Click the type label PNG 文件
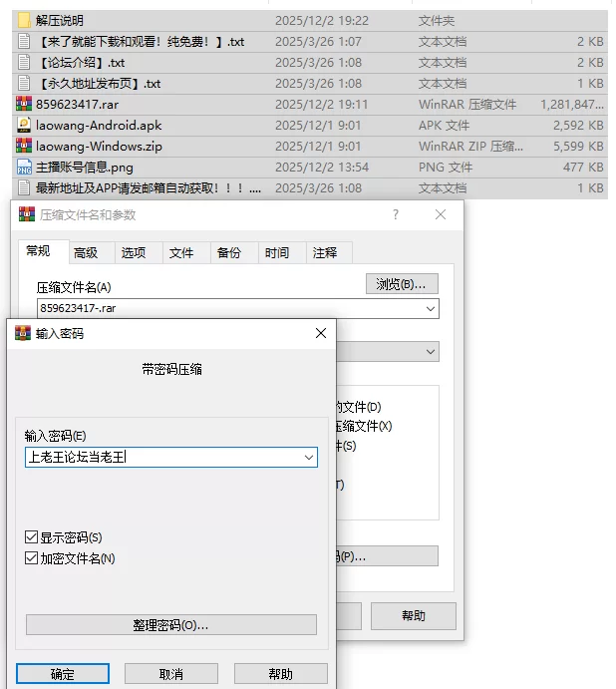This screenshot has height=689, width=616. [x=446, y=167]
